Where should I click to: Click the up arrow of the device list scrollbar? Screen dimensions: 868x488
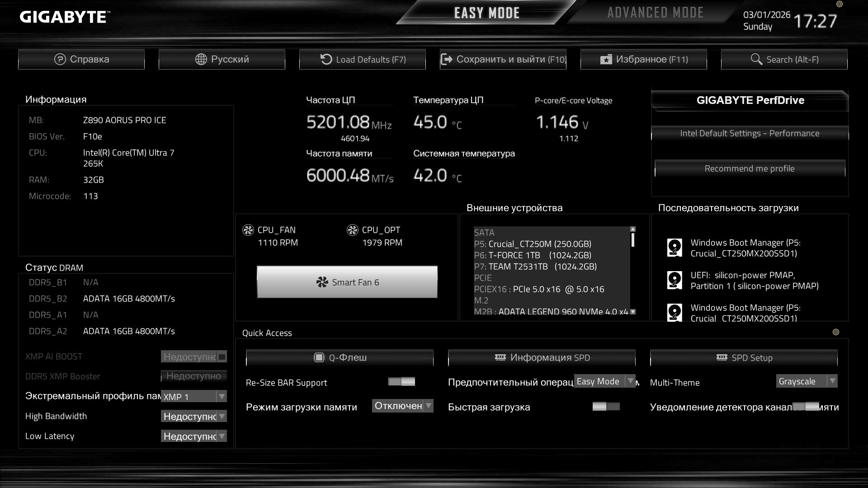coord(633,229)
